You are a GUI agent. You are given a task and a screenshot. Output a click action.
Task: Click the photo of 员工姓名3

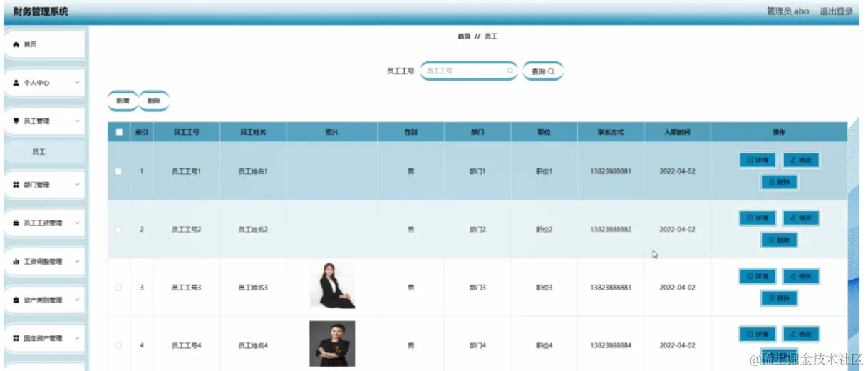332,285
